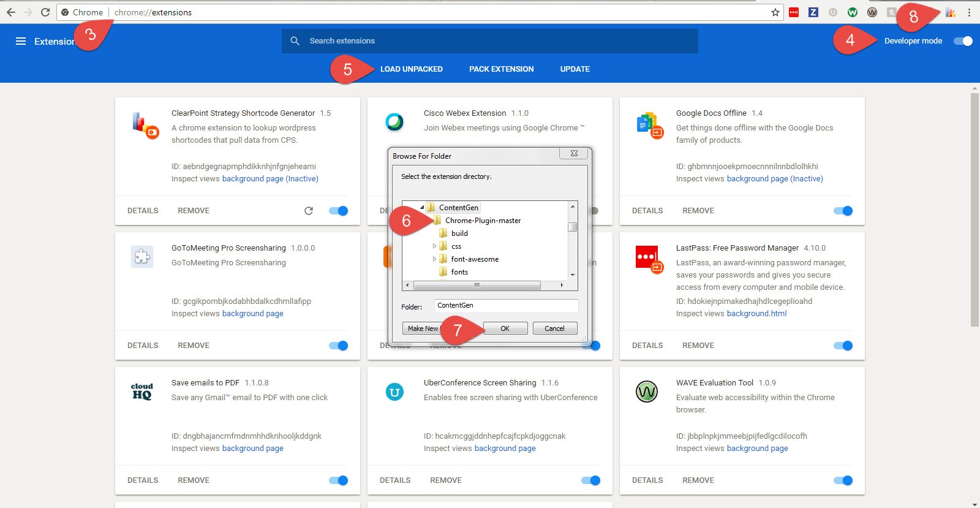Expand the css folder
980x508 pixels.
[434, 246]
